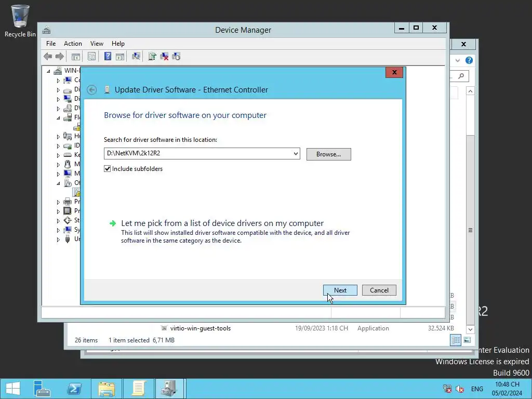Image resolution: width=532 pixels, height=399 pixels.
Task: Open File Explorer from the taskbar
Action: click(x=107, y=389)
